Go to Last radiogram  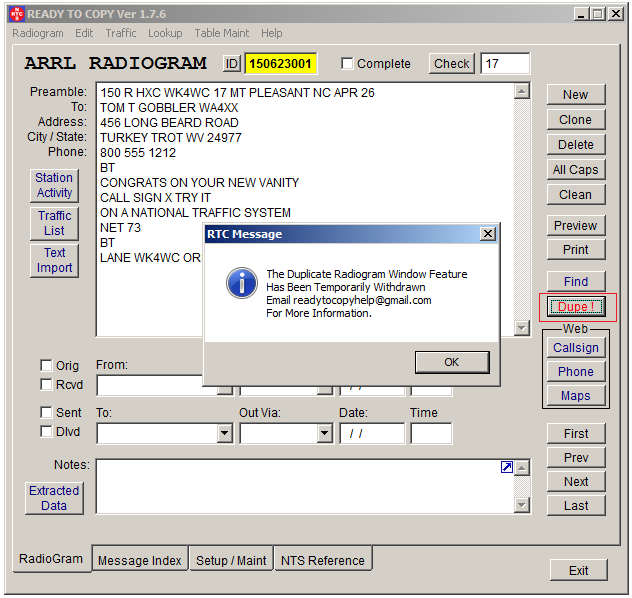click(576, 506)
